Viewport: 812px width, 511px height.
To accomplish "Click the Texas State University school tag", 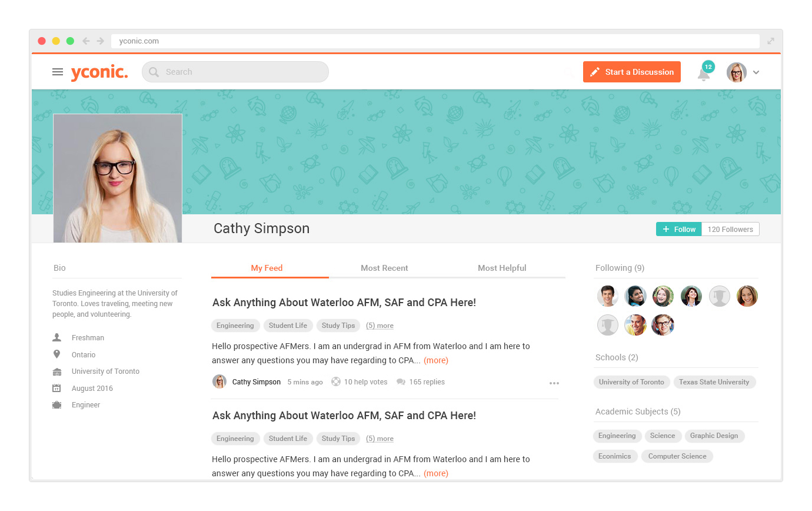I will 714,382.
